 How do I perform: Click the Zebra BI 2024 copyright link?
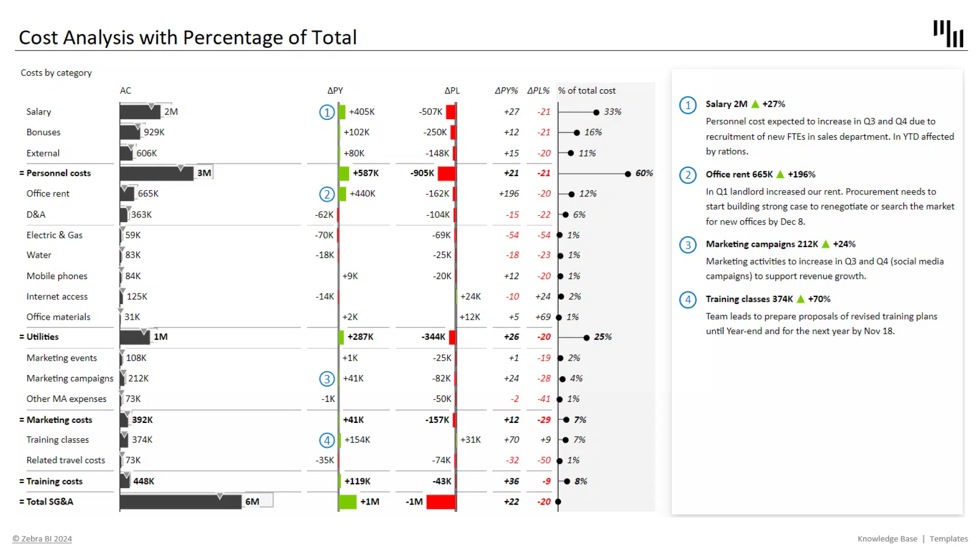(42, 539)
